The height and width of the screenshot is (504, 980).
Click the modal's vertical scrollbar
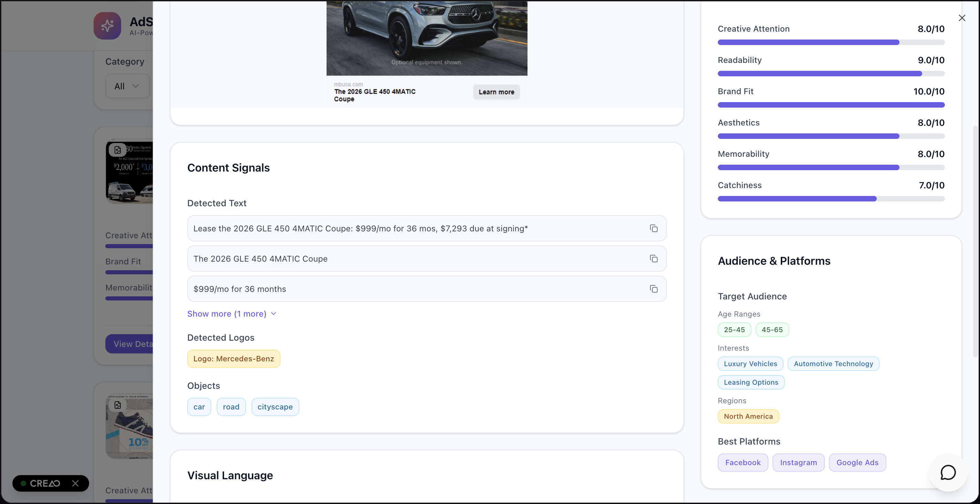tap(975, 241)
